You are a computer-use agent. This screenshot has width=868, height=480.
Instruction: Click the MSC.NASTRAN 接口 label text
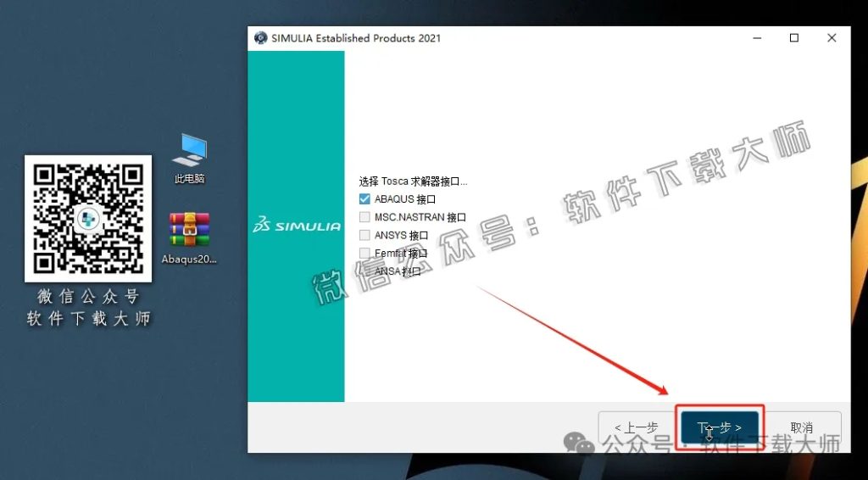tap(420, 217)
